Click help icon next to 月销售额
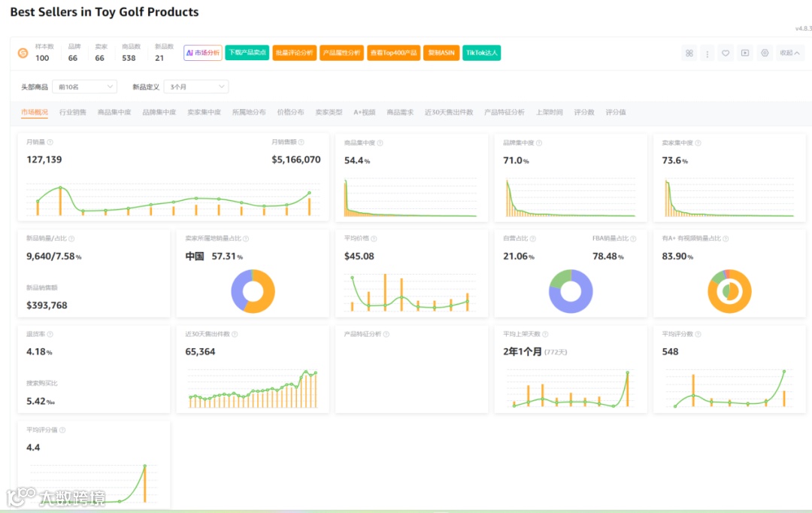 coord(301,142)
